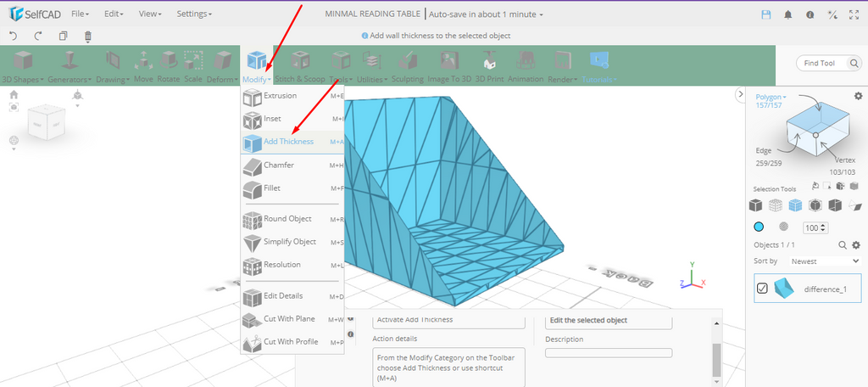Click the Sculpting tool icon
Viewport: 868px width, 387px height.
[x=407, y=64]
